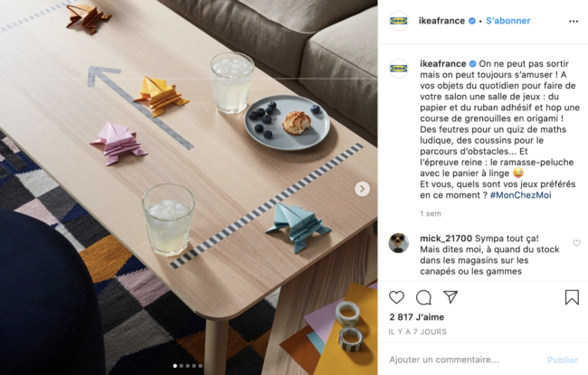This screenshot has width=588, height=375.
Task: Share post via paper plane icon
Action: [450, 296]
